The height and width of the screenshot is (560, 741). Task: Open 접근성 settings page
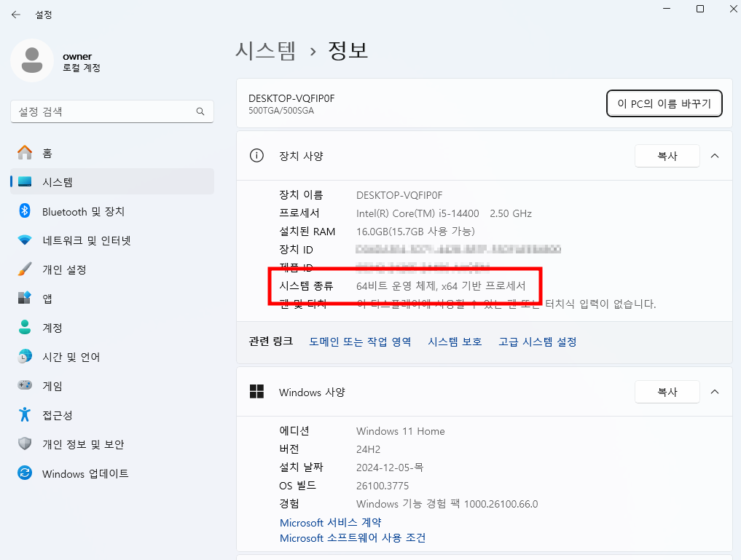(112, 415)
